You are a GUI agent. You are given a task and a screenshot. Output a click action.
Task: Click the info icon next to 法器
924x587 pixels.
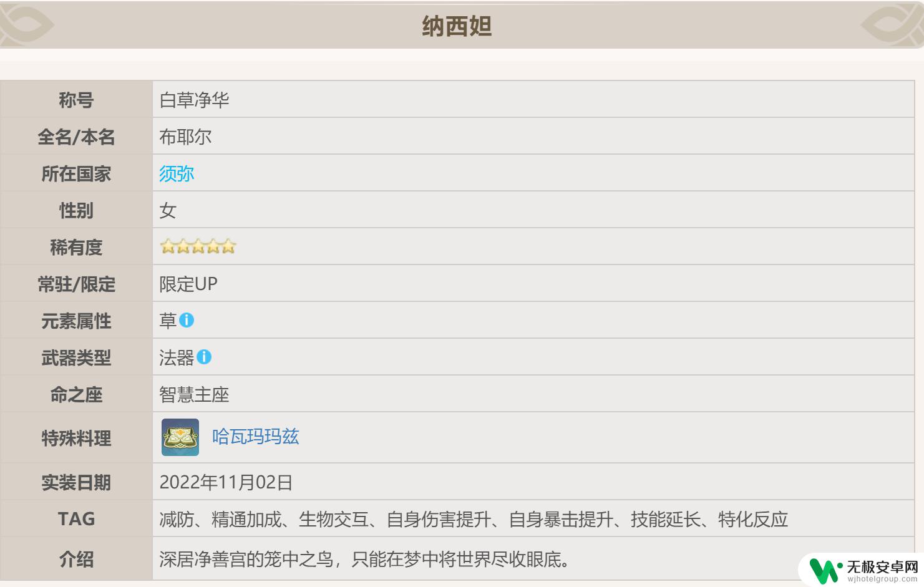click(x=204, y=357)
